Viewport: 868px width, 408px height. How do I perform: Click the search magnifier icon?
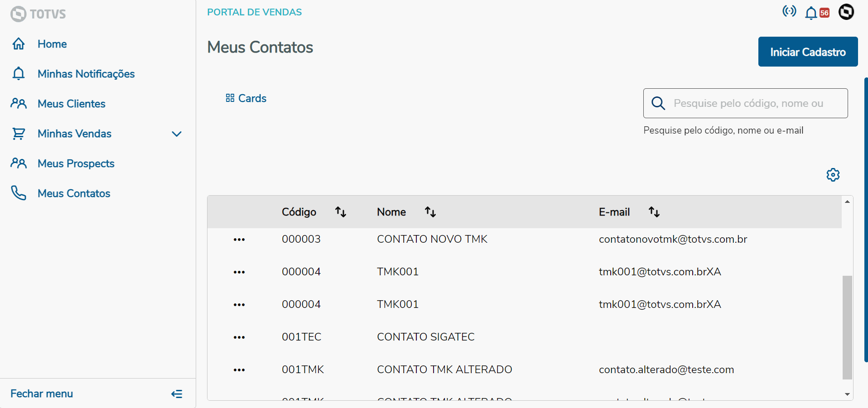(x=658, y=103)
